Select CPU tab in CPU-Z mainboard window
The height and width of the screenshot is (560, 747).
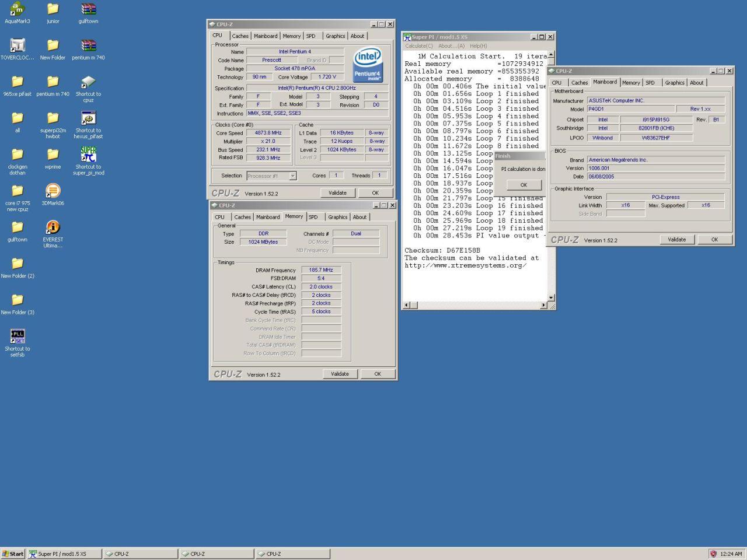pos(557,83)
